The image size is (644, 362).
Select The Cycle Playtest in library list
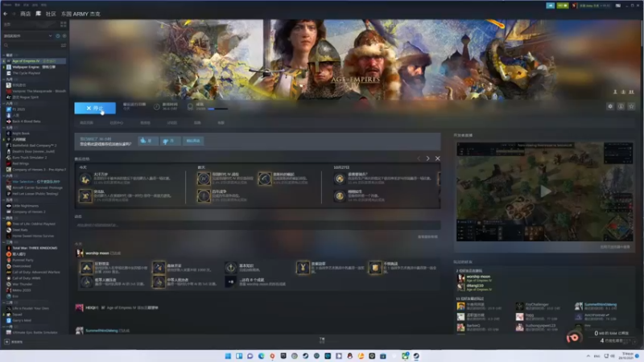(x=35, y=73)
